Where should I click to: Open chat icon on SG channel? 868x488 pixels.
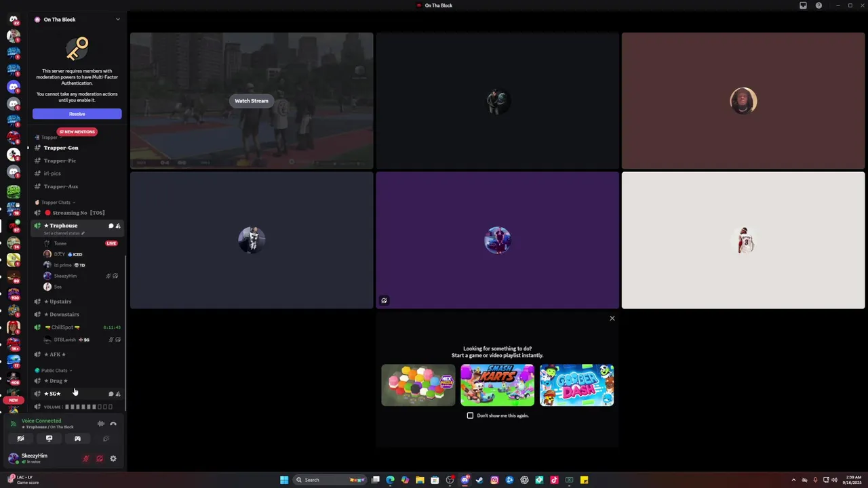pos(111,394)
